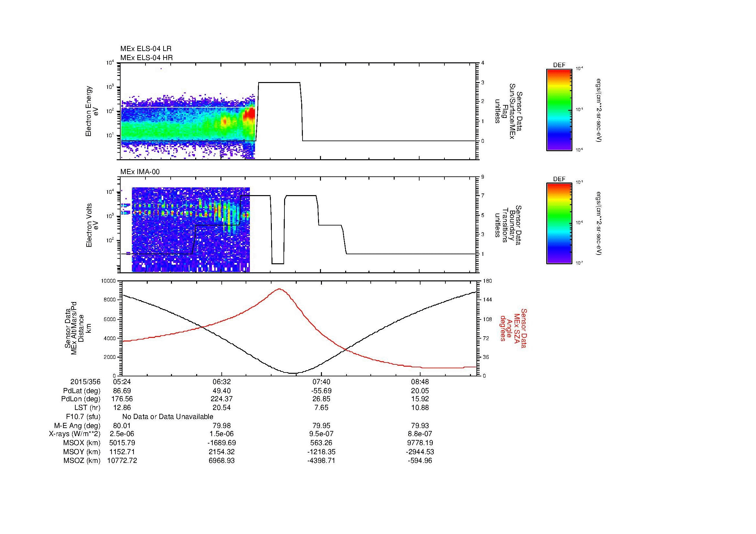The image size is (756, 534).
Task: Click the time tick '07:40'
Action: tap(321, 382)
